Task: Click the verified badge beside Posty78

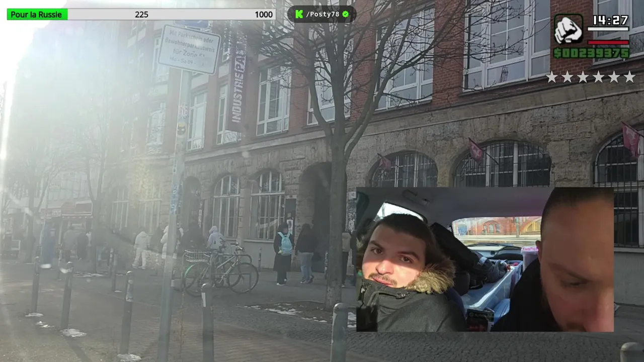Action: click(x=345, y=14)
